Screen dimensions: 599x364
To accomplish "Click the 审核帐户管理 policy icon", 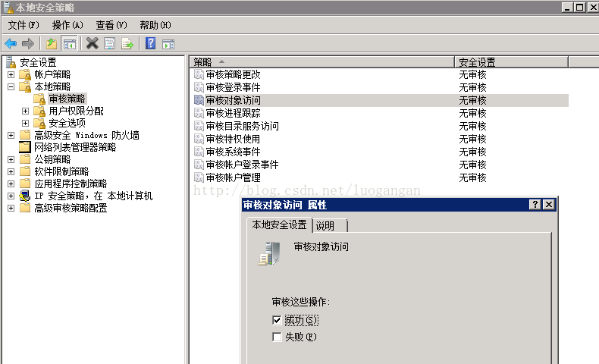I will (x=199, y=177).
